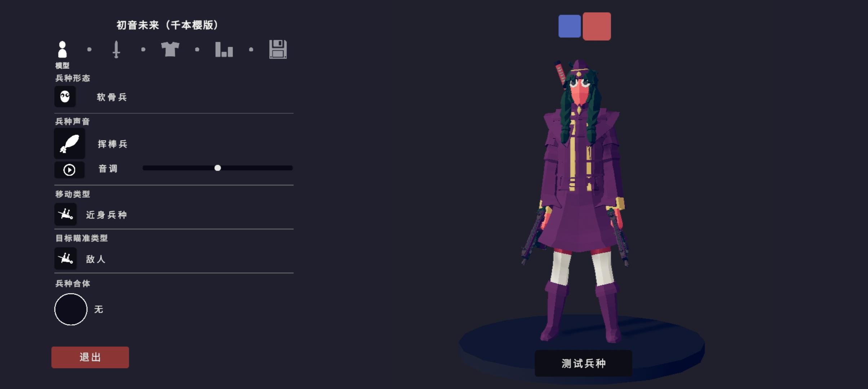868x389 pixels.
Task: Click the 音调 pitch slider handle
Action: [218, 168]
